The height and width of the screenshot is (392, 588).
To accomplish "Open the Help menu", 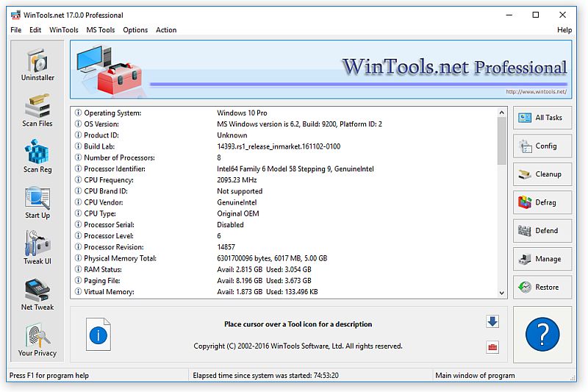I will click(x=564, y=30).
